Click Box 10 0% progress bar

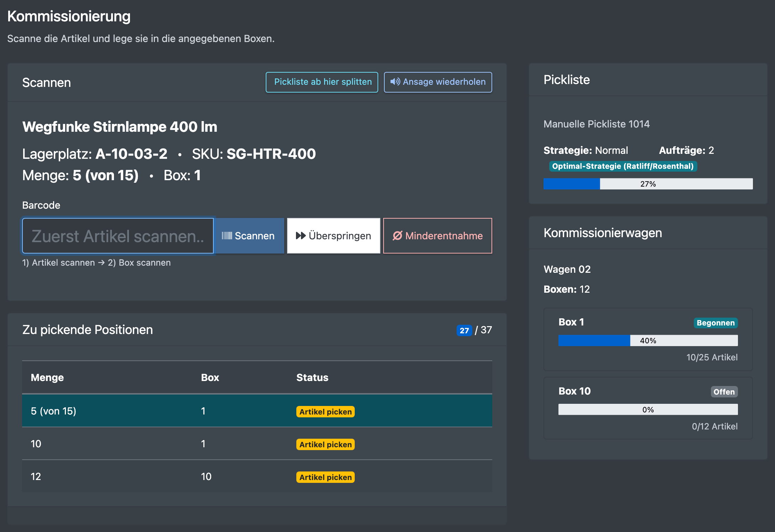pyautogui.click(x=648, y=410)
